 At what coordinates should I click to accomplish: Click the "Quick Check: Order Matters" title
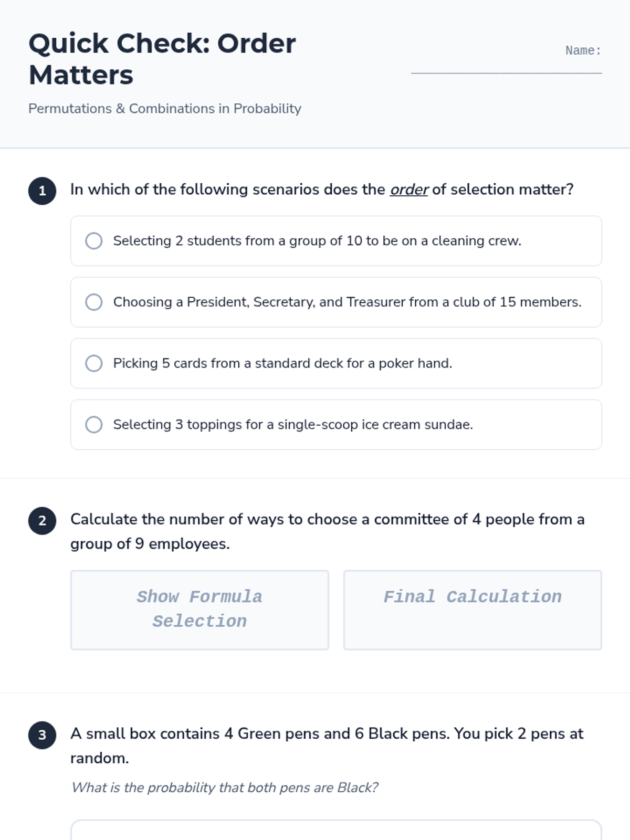click(x=162, y=59)
